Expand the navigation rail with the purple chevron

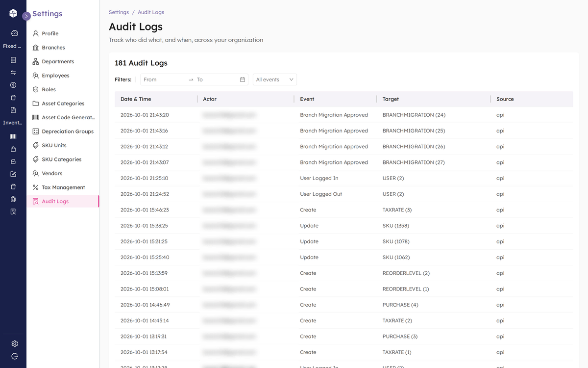pos(26,16)
